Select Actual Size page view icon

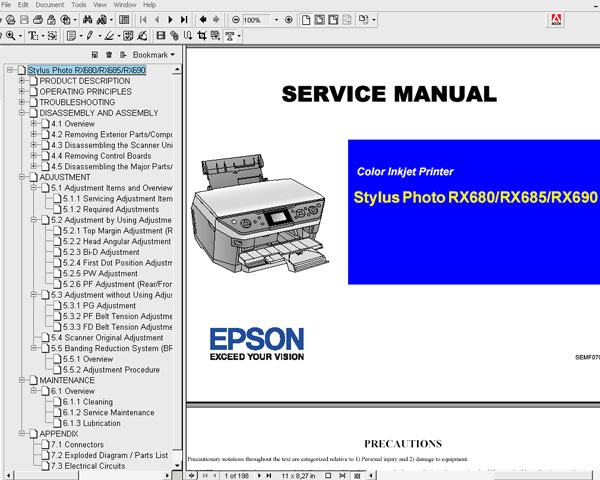click(305, 20)
